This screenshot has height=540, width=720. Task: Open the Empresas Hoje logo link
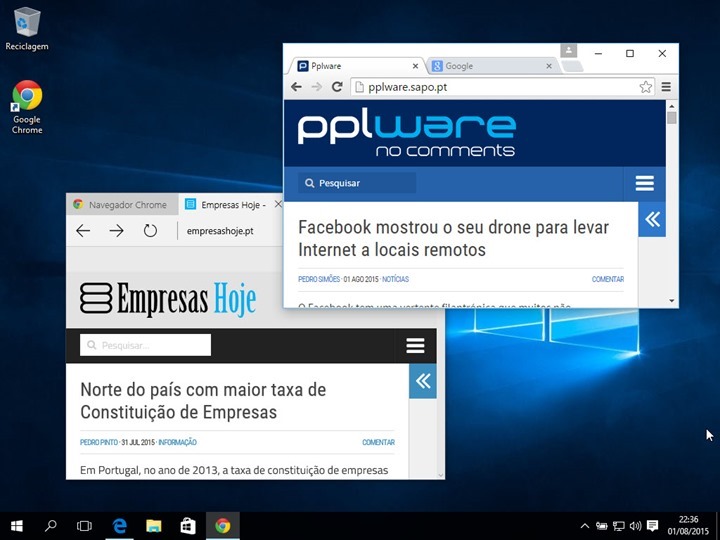coord(168,299)
